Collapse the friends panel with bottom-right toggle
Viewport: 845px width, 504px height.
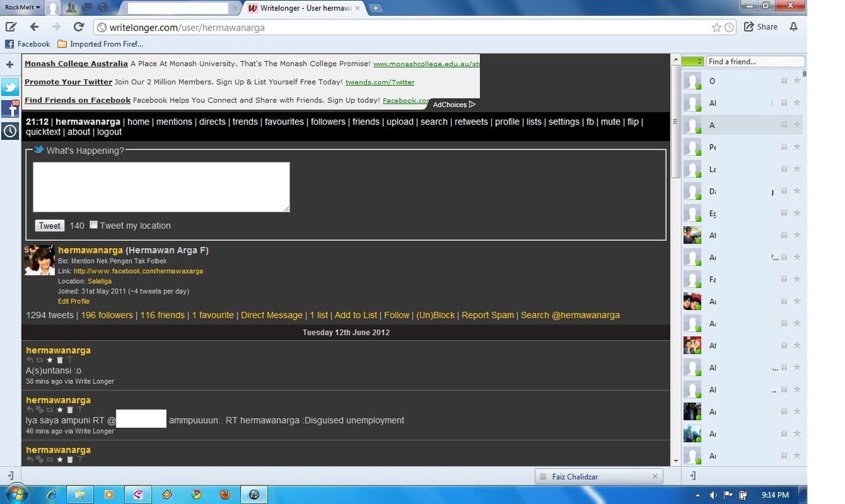pyautogui.click(x=693, y=476)
